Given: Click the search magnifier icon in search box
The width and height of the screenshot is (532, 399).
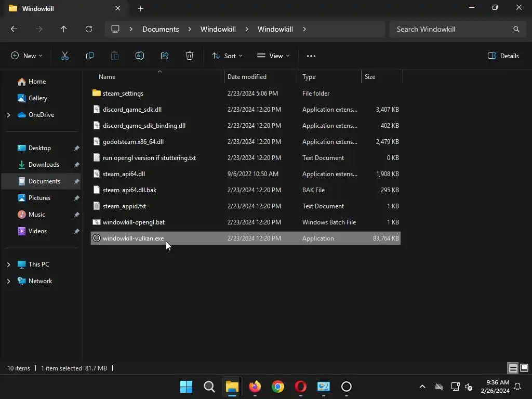Looking at the screenshot, I should point(516,29).
